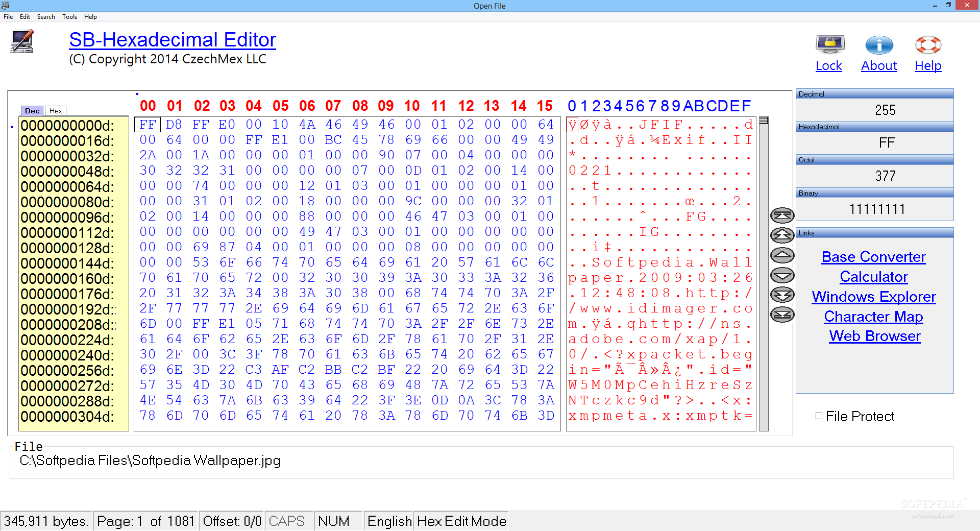
Task: Minimize the Open File window
Action: [935, 6]
